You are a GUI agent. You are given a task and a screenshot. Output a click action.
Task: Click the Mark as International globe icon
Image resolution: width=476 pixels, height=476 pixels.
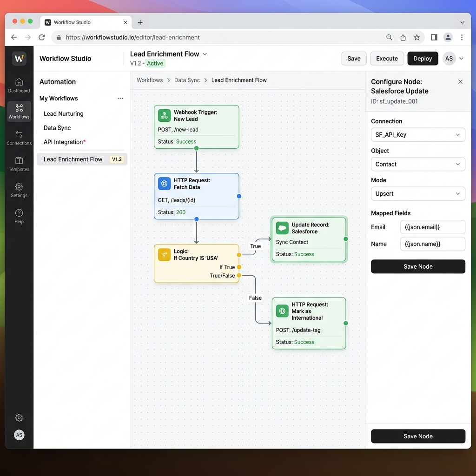(282, 311)
